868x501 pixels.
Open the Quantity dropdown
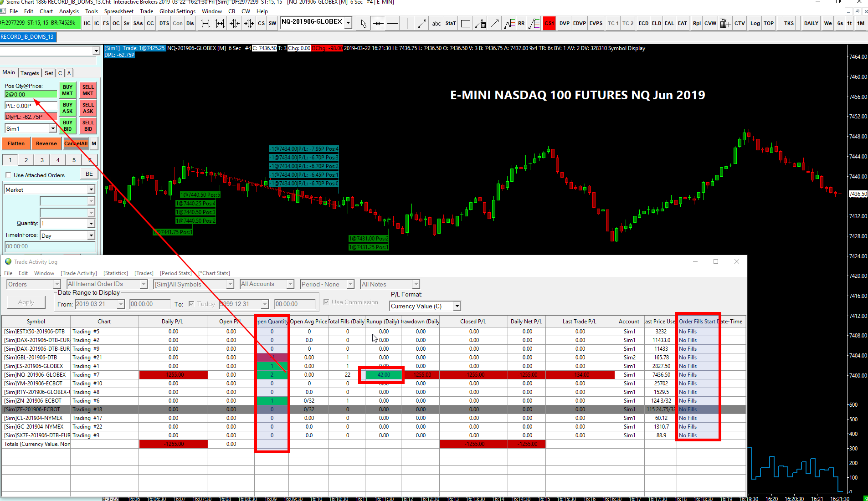pos(91,223)
